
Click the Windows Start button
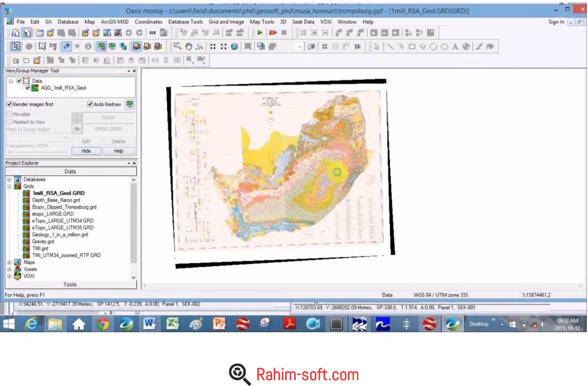[x=8, y=324]
